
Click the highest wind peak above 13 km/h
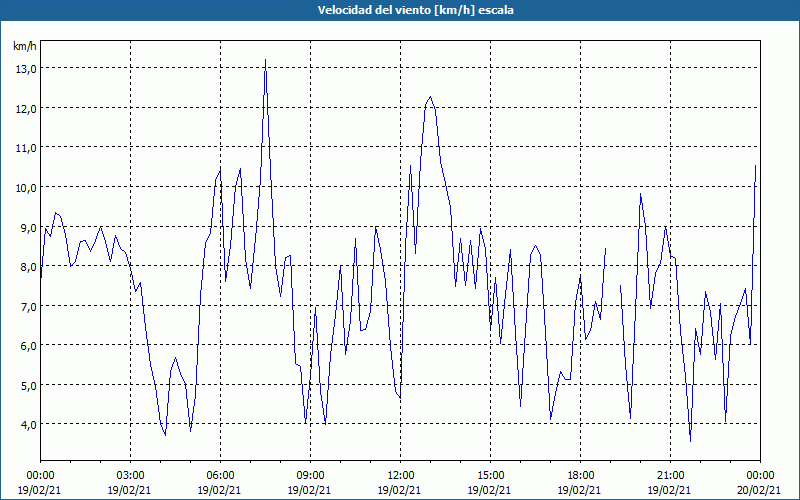point(265,60)
